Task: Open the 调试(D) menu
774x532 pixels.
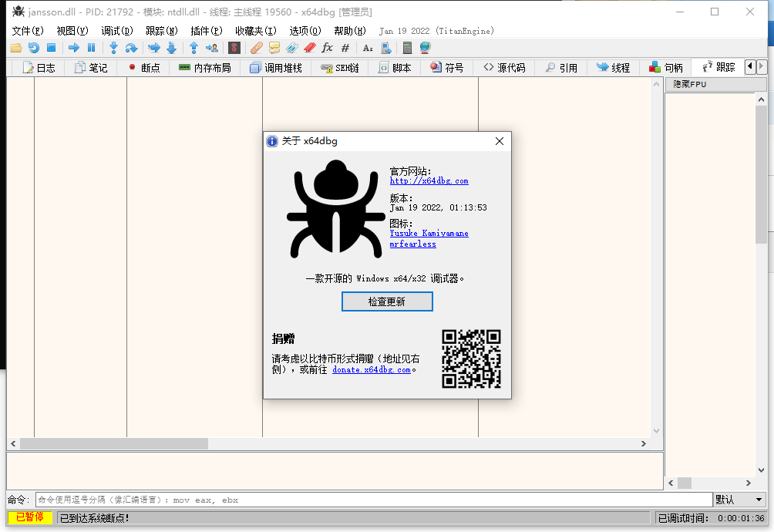Action: coord(117,31)
